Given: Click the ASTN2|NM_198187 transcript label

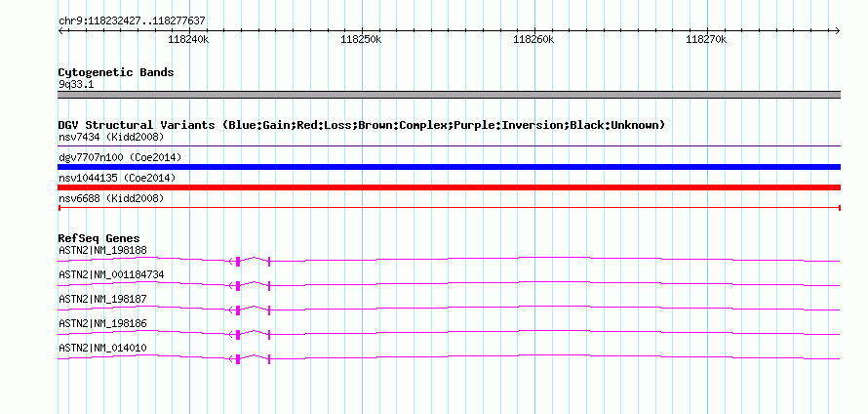Looking at the screenshot, I should [103, 300].
